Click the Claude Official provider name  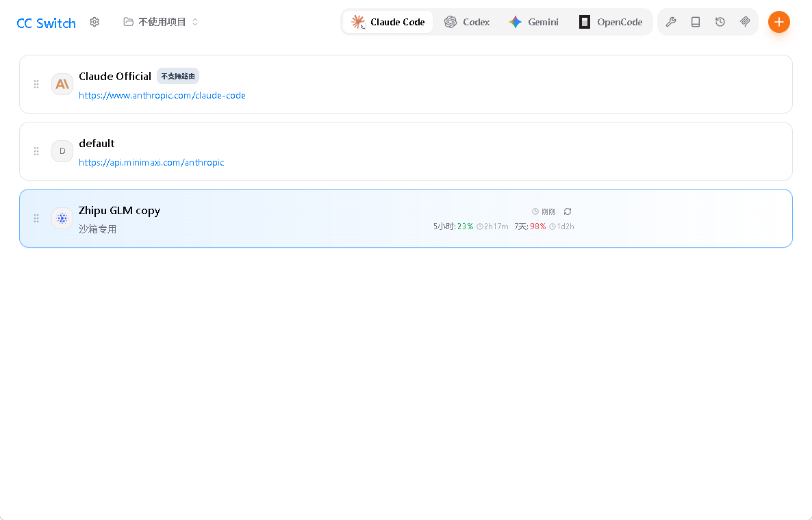tap(115, 76)
